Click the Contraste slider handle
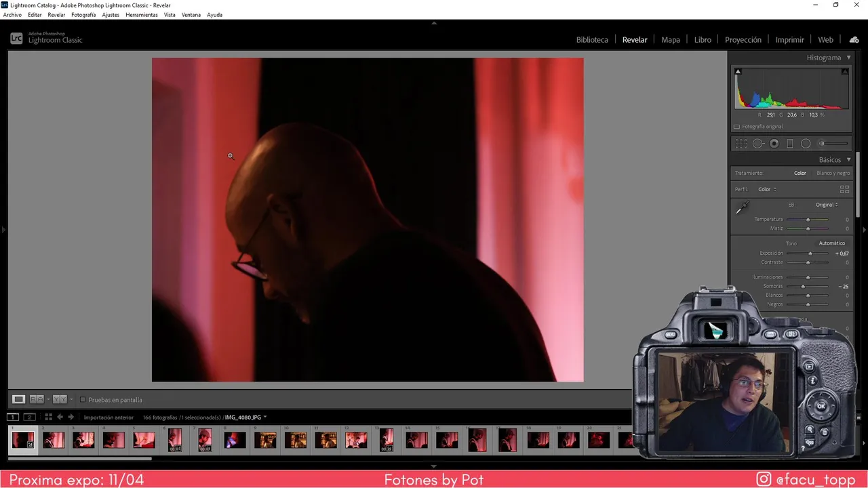This screenshot has height=488, width=868. 808,262
